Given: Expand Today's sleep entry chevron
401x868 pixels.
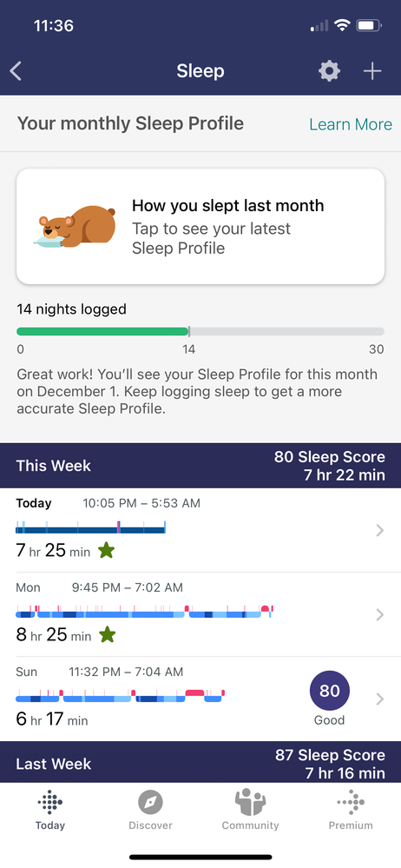Looking at the screenshot, I should pos(379,530).
